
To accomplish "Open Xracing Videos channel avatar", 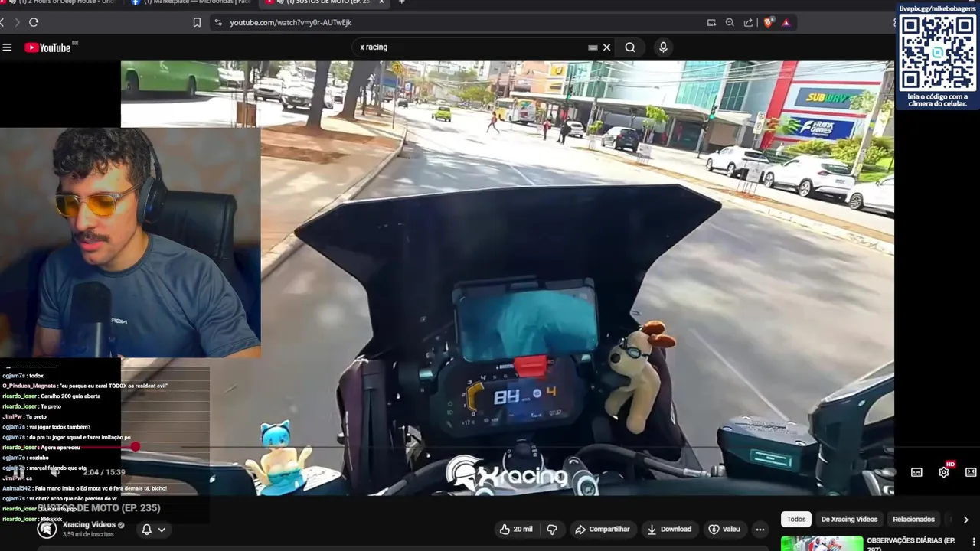I will 47,529.
